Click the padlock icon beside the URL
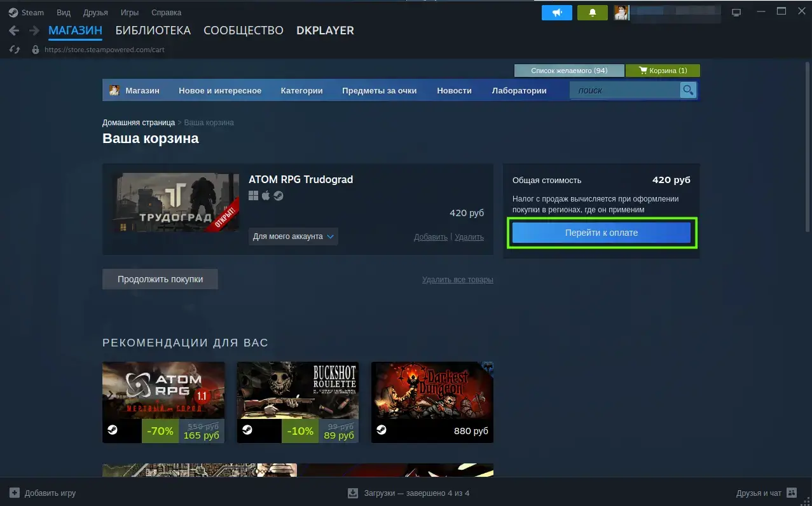The height and width of the screenshot is (506, 812). [36, 50]
